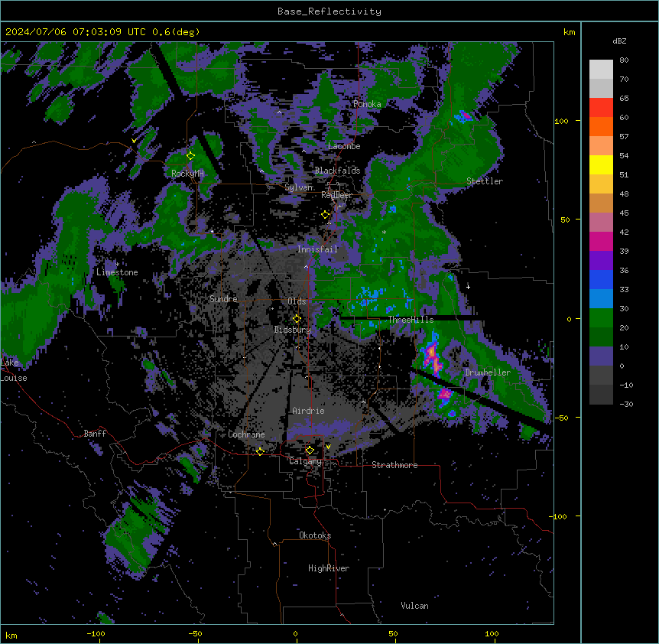Click the Drumheller label
Viewport: 659px width, 644px height.
[x=488, y=372]
